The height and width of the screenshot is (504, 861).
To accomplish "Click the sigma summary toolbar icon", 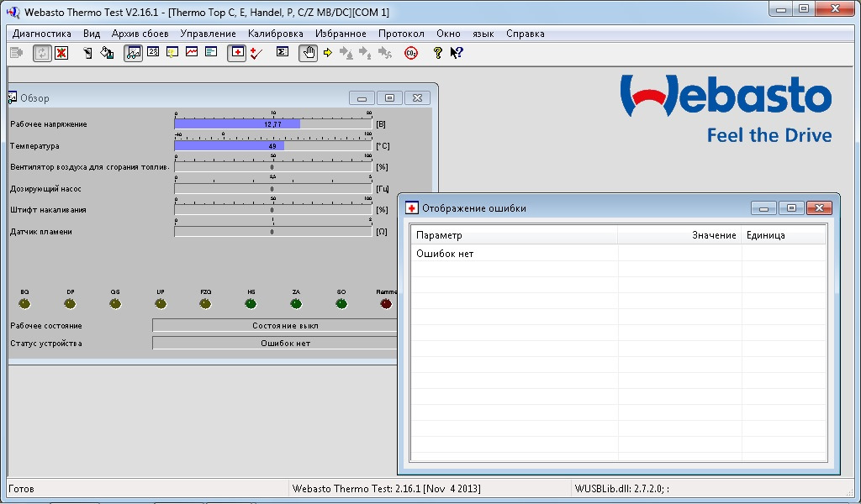I will 283,53.
